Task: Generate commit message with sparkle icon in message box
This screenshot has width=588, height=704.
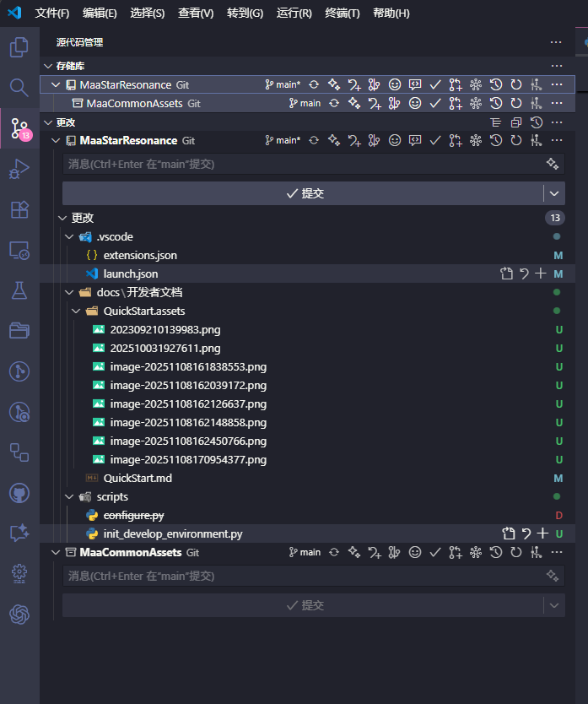Action: (x=553, y=164)
